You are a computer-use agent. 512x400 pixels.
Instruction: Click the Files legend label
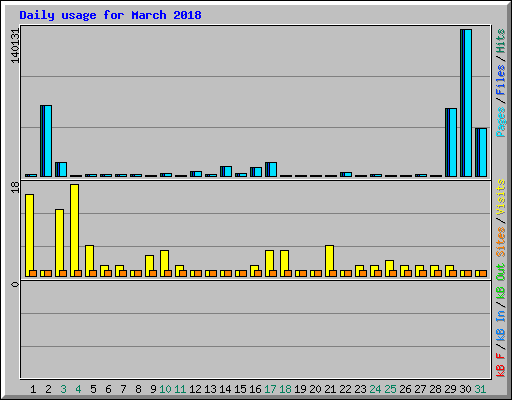(501, 80)
